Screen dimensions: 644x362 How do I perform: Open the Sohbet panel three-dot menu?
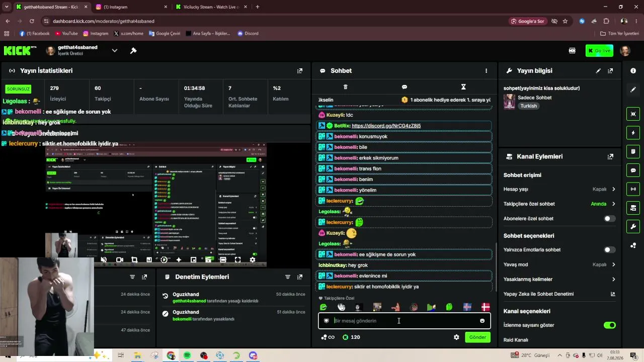[x=486, y=71]
